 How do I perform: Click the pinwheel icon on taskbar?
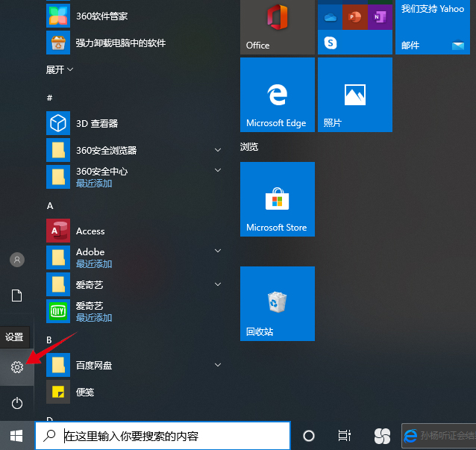pyautogui.click(x=382, y=436)
